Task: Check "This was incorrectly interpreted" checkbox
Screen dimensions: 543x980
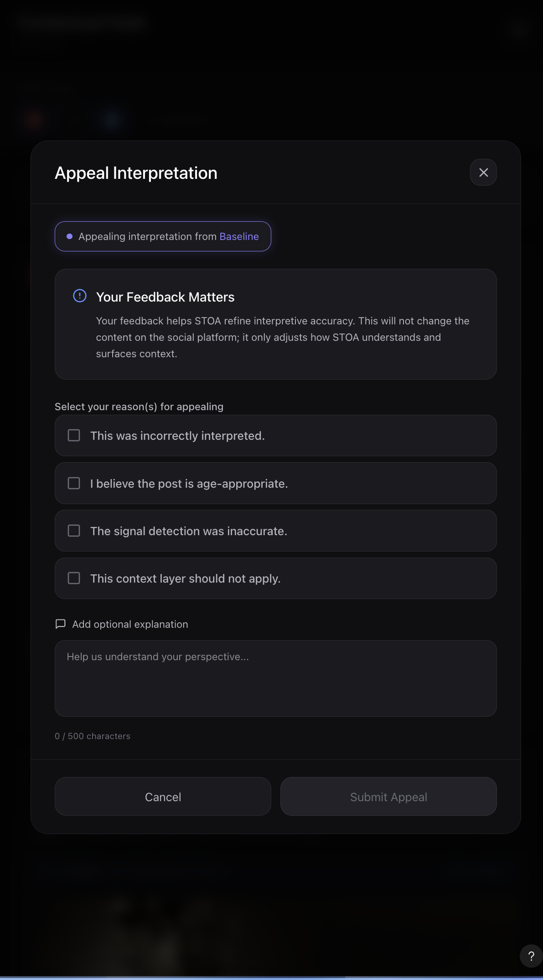Action: (74, 435)
